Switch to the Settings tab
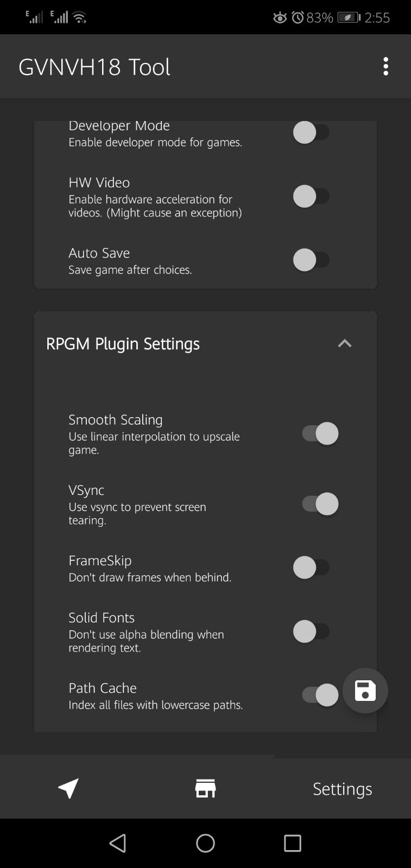Image resolution: width=411 pixels, height=868 pixels. (x=342, y=788)
